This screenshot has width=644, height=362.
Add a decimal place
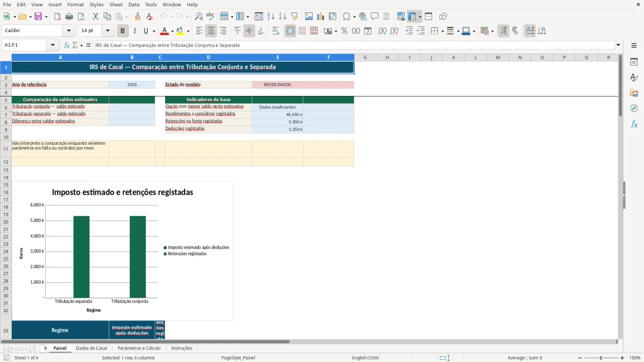tap(382, 31)
